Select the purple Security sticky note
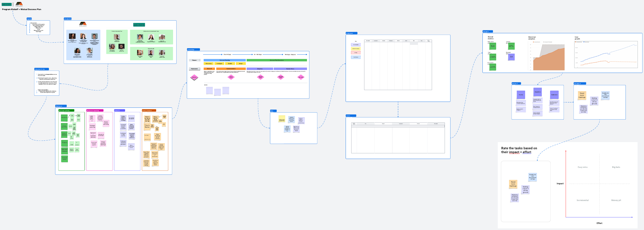This screenshot has width=644, height=230. coord(521,95)
